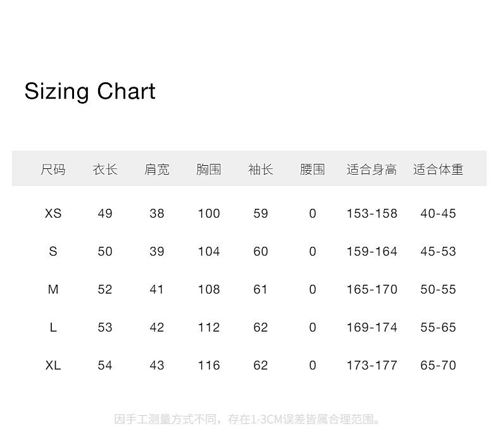Select the 适合体重 column header

[x=438, y=170]
